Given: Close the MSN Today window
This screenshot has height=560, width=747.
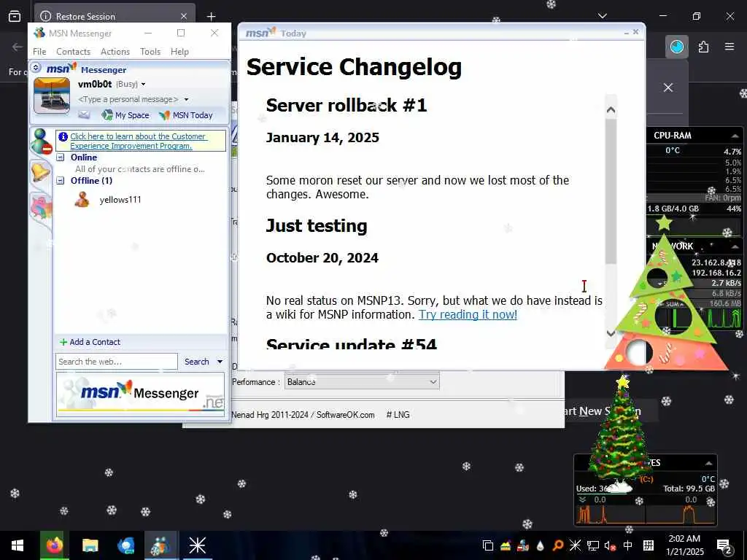Looking at the screenshot, I should 635,32.
